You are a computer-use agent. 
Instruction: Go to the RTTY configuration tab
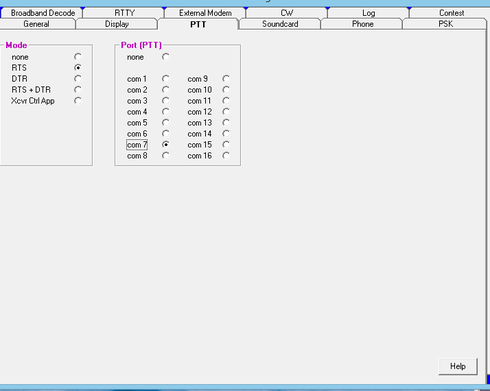click(x=124, y=13)
